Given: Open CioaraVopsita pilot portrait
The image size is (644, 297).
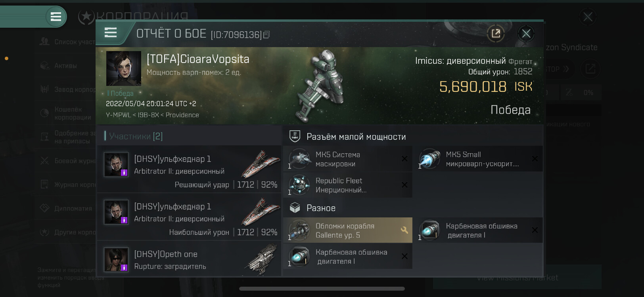Looking at the screenshot, I should click(124, 68).
